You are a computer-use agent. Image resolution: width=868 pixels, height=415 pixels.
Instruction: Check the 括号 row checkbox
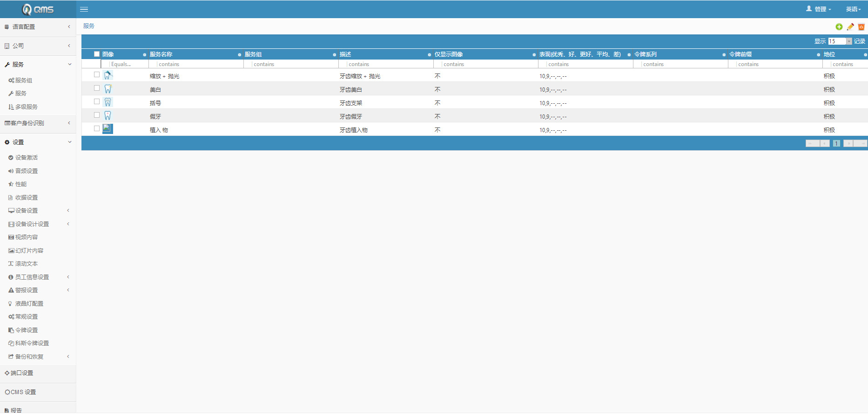pyautogui.click(x=97, y=101)
